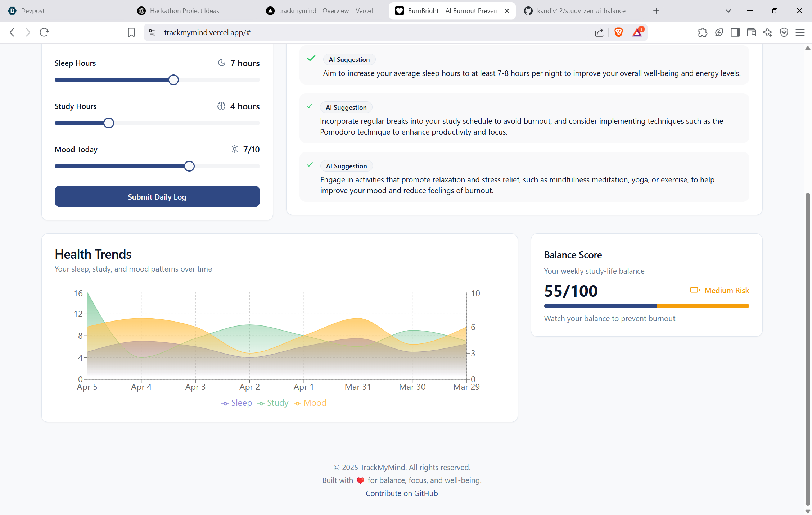Viewport: 812px width, 515px height.
Task: View site information next to URL
Action: coord(152,32)
